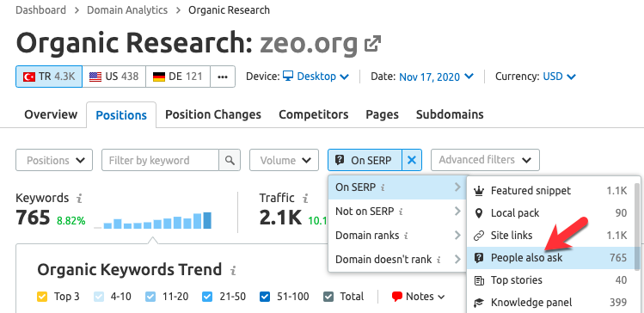Click the info icon next to Traffic
The height and width of the screenshot is (313, 644).
[304, 199]
